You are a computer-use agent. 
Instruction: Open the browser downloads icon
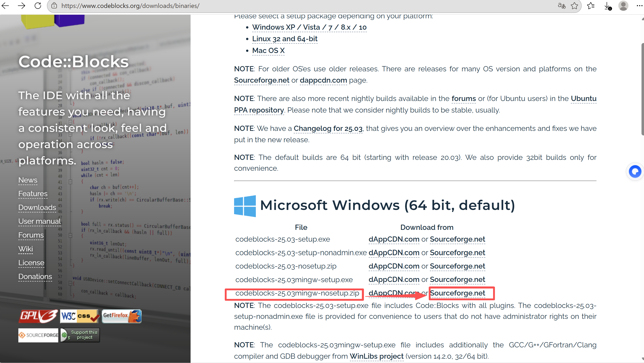click(x=608, y=6)
